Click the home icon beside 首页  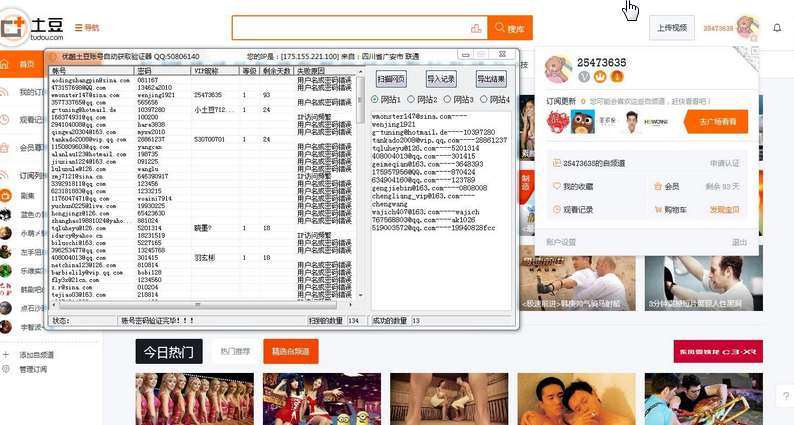pos(5,64)
